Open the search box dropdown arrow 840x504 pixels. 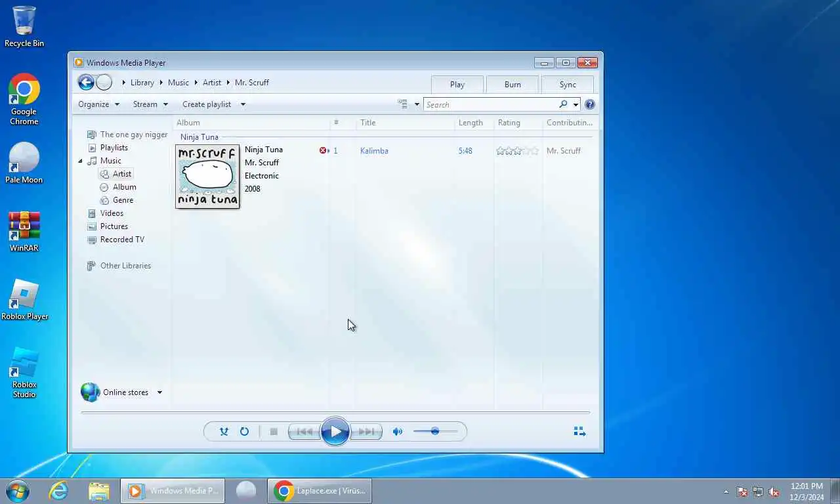576,104
